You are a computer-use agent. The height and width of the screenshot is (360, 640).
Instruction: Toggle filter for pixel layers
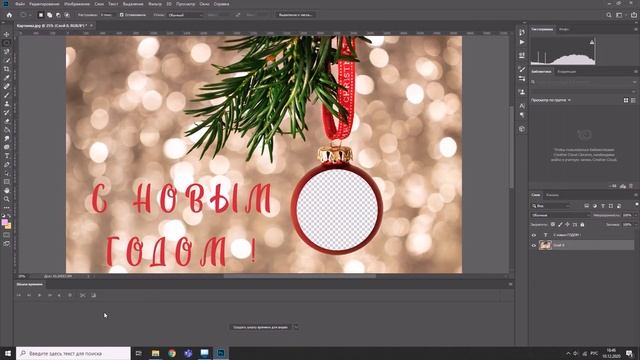click(x=587, y=206)
